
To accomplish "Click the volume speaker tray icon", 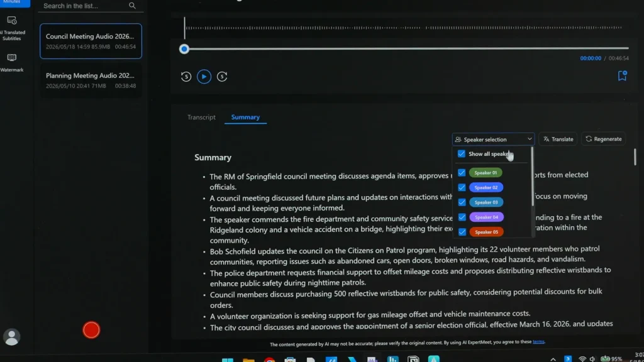I will pyautogui.click(x=592, y=359).
